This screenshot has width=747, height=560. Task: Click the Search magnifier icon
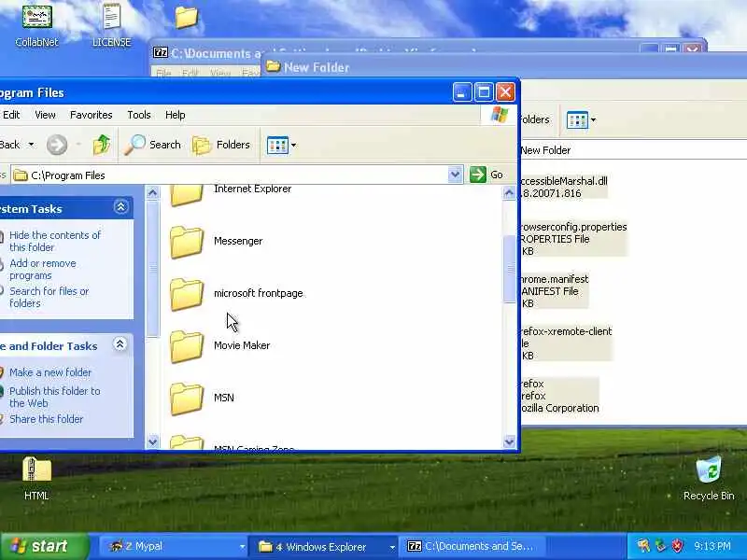[134, 145]
